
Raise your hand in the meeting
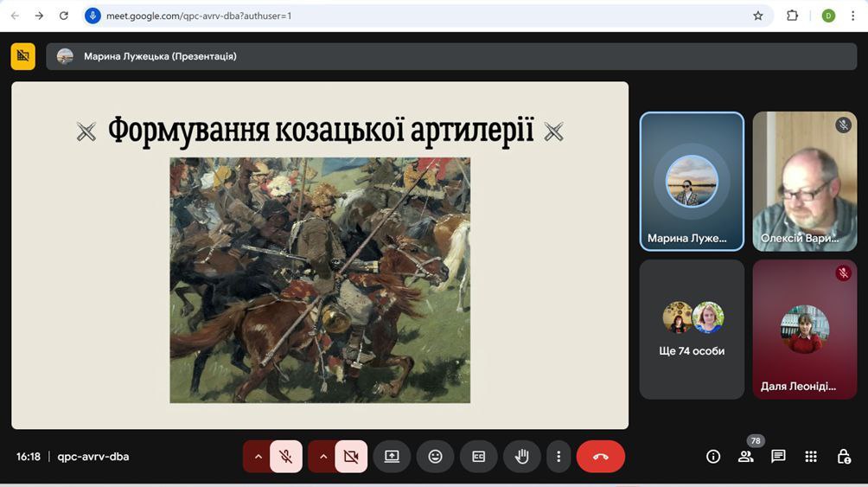[x=521, y=457]
